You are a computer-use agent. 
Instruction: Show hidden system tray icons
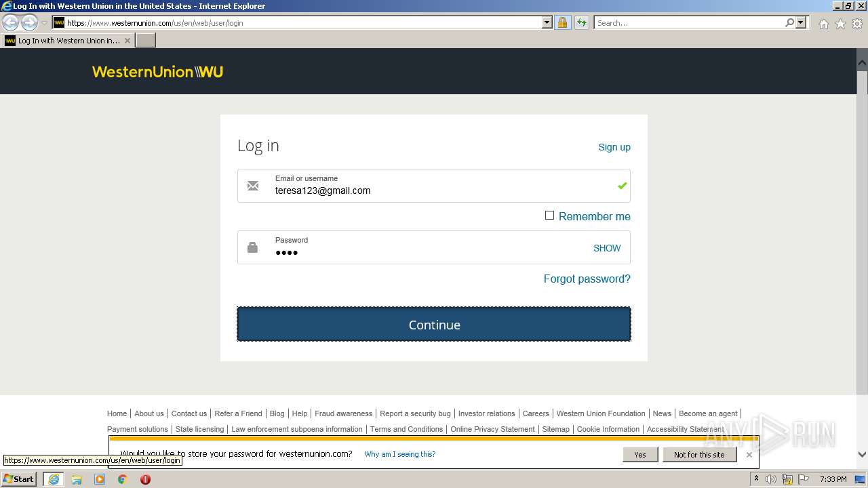pos(756,479)
